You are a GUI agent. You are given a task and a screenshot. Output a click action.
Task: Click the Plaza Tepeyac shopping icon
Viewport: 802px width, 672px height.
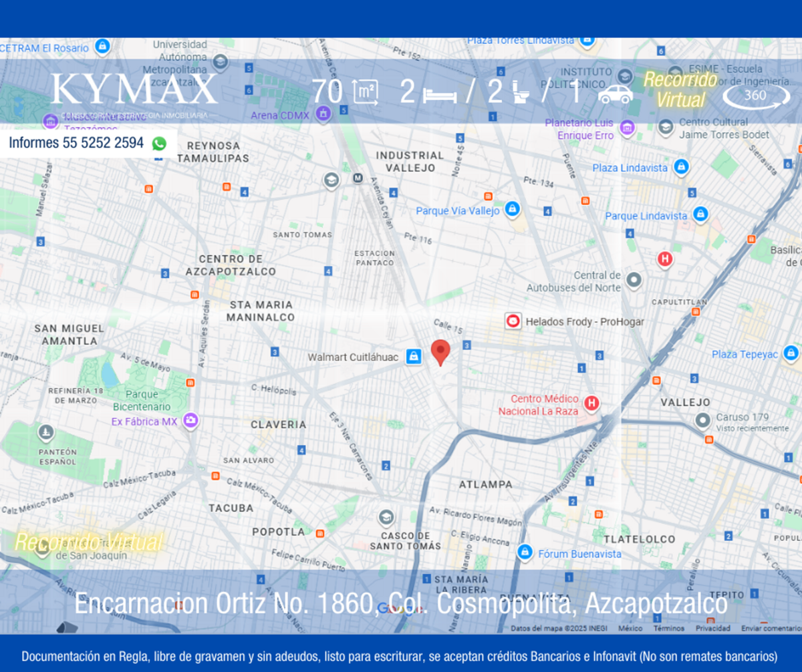click(791, 353)
